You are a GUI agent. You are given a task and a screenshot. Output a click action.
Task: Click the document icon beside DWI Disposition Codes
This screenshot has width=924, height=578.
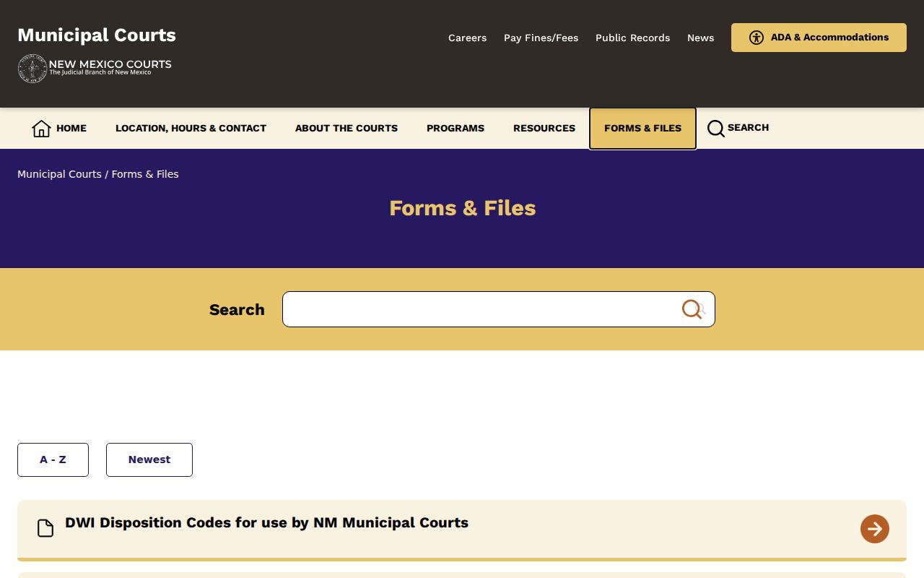tap(45, 528)
